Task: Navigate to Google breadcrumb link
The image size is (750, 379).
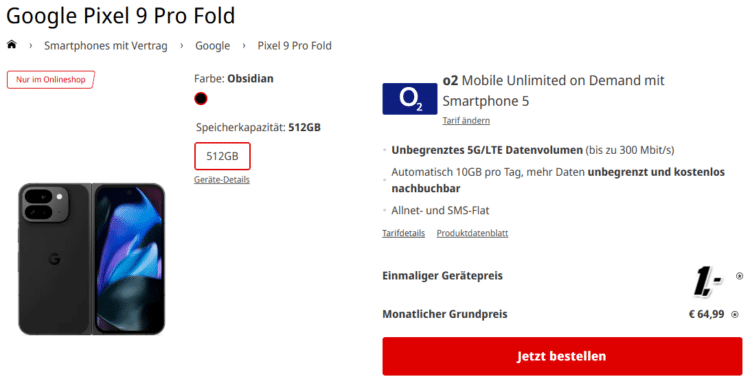Action: [x=212, y=45]
